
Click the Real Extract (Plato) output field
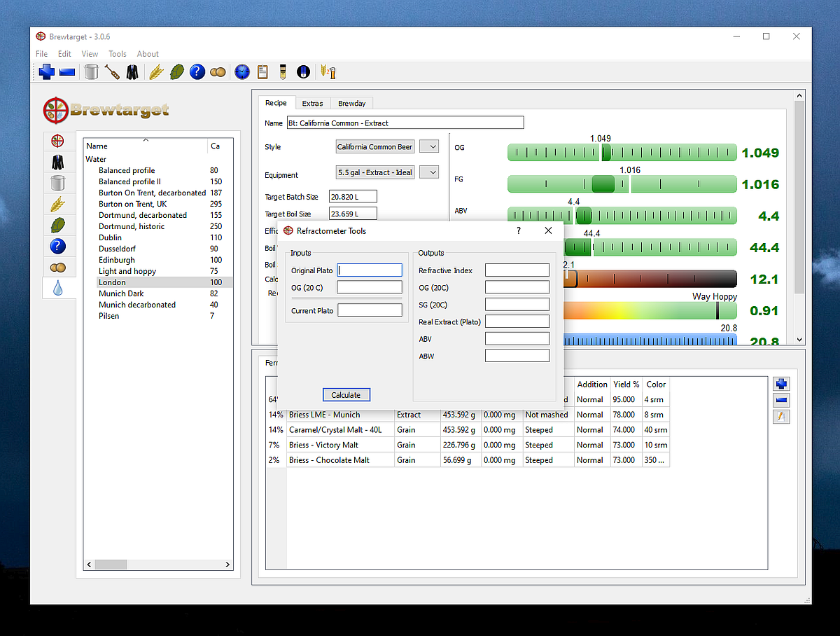pyautogui.click(x=517, y=322)
